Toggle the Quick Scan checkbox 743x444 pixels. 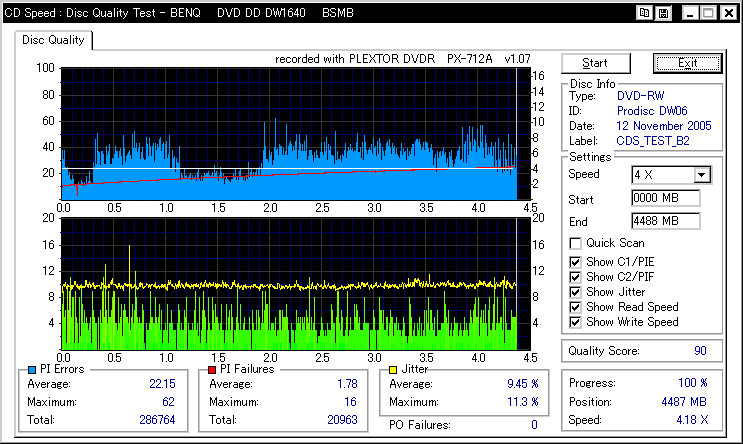(575, 244)
